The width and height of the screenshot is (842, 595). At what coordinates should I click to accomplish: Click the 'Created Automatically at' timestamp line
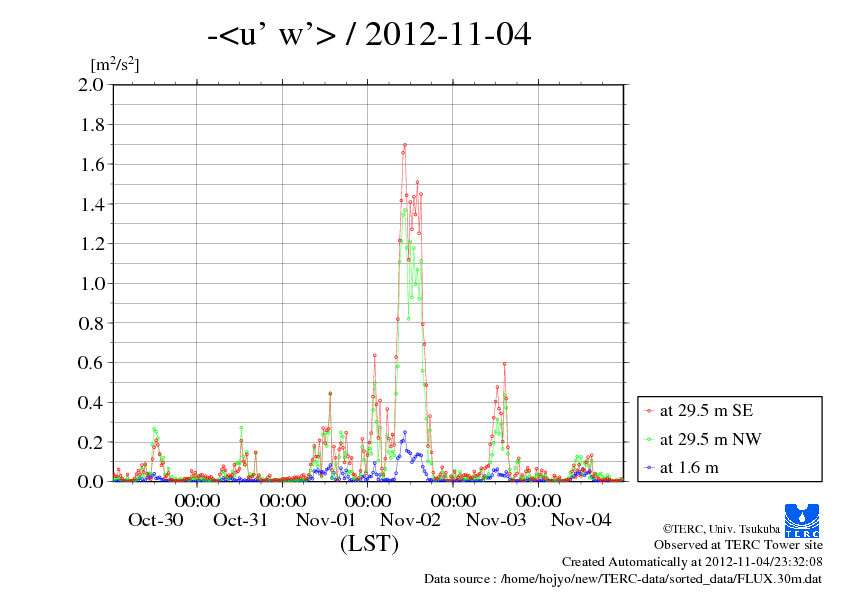point(692,562)
